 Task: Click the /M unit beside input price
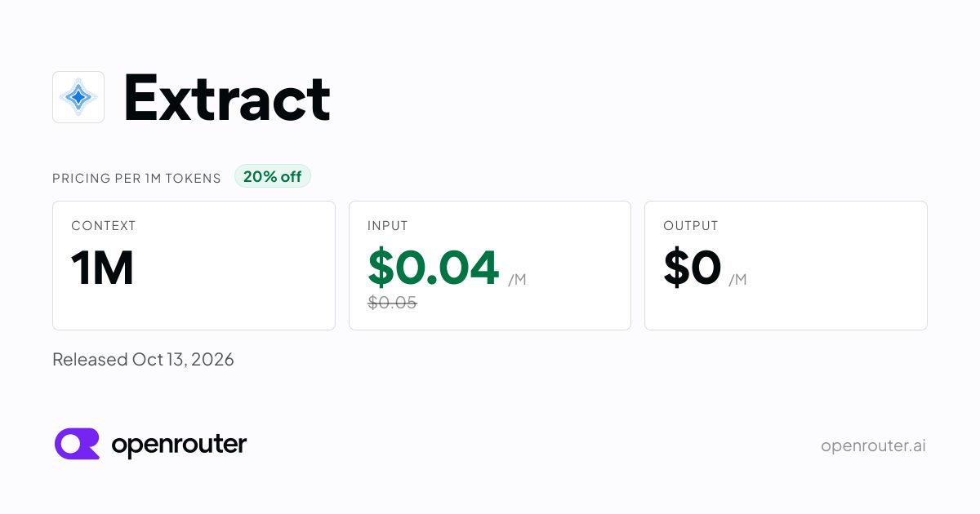(517, 280)
